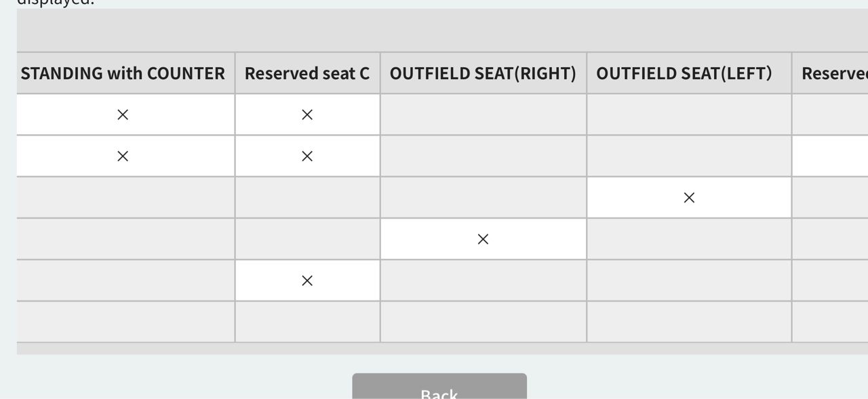Choose fifth-row X under Reserved seat C

[x=307, y=280]
